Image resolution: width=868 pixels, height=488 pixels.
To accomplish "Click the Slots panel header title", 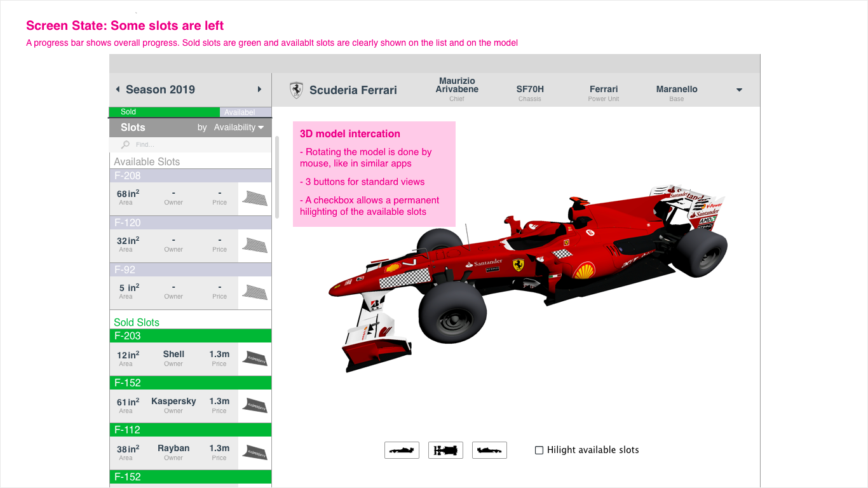I will pos(133,127).
